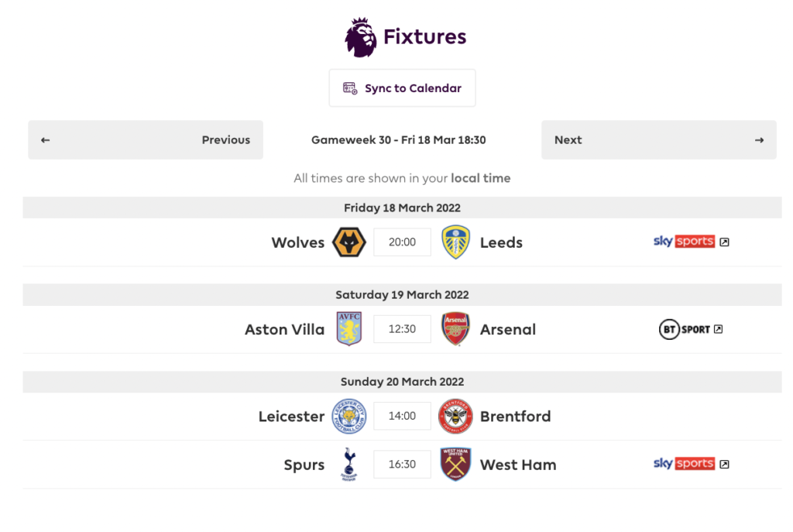Click the right arrow on Next button
This screenshot has width=793, height=532.
pyautogui.click(x=760, y=139)
